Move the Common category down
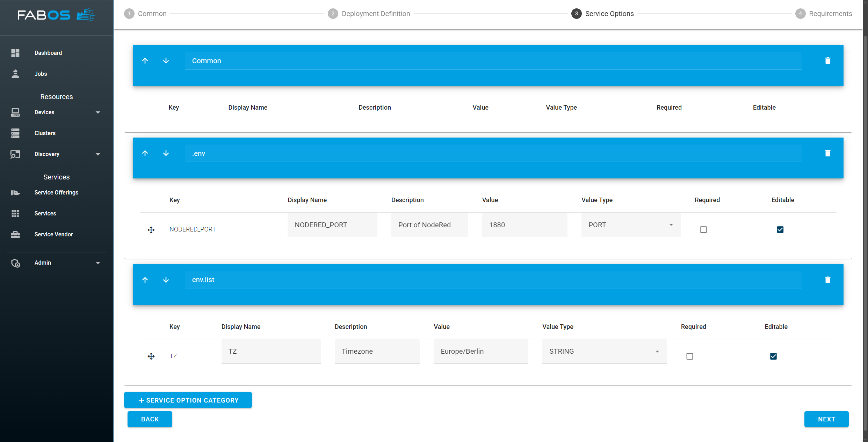 (x=166, y=61)
